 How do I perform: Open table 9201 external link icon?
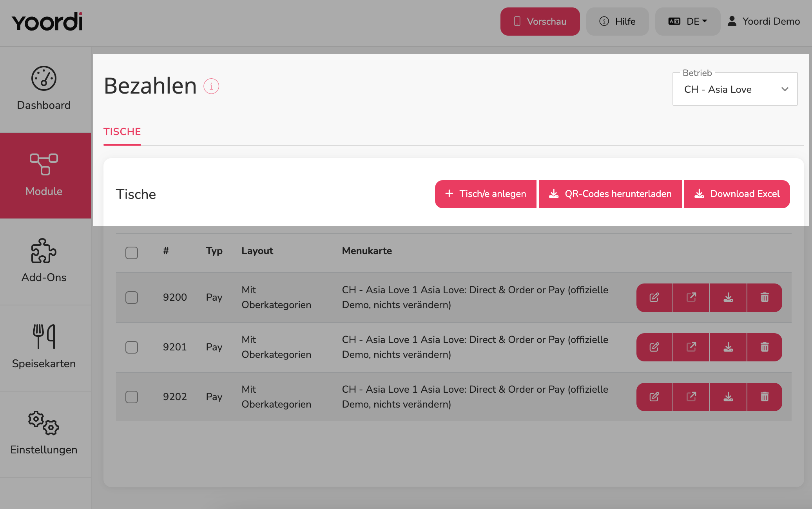coord(691,347)
